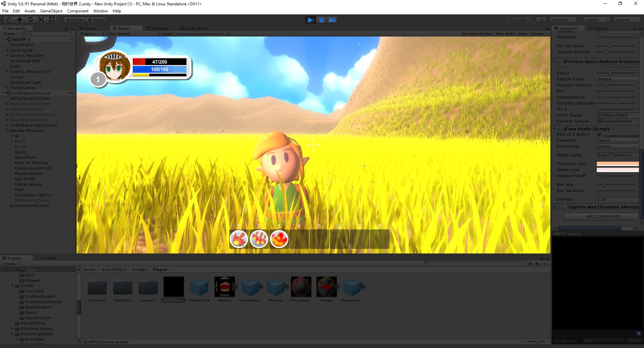Open the Layout dropdown

coord(627,20)
